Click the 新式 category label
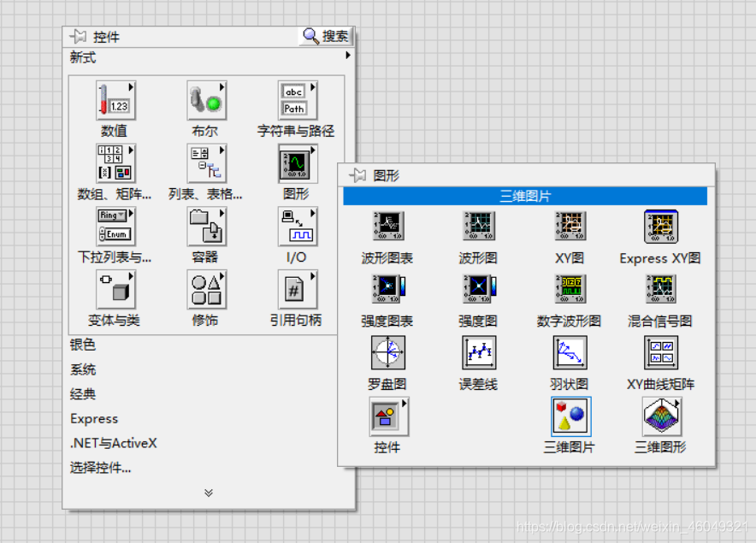The image size is (756, 543). point(83,57)
